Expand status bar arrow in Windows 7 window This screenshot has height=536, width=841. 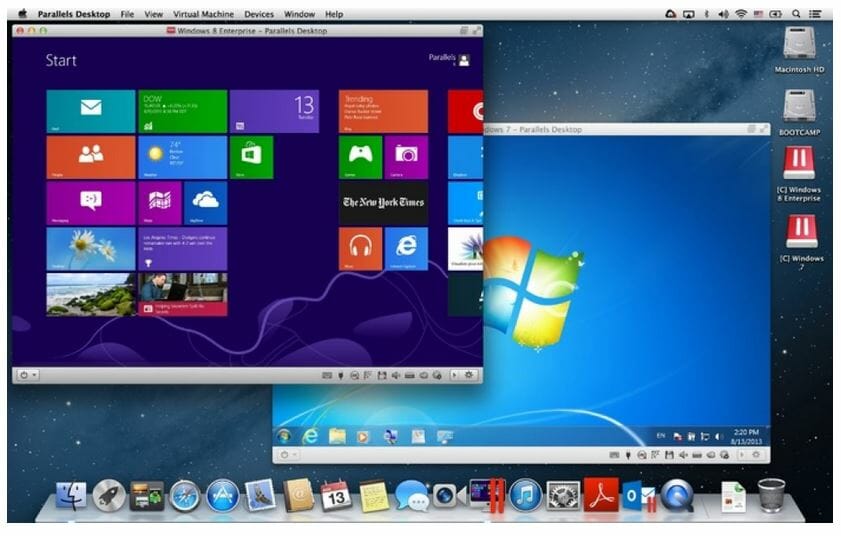742,454
